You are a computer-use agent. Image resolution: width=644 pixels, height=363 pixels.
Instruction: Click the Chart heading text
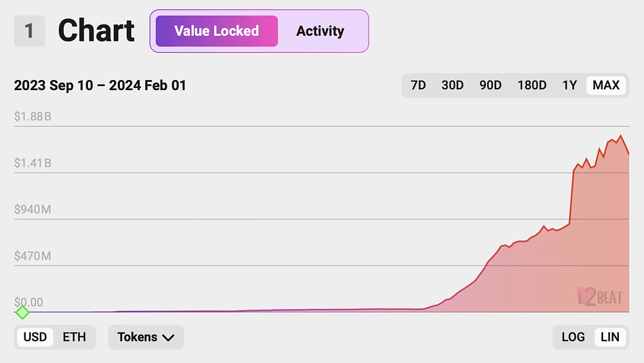point(96,31)
